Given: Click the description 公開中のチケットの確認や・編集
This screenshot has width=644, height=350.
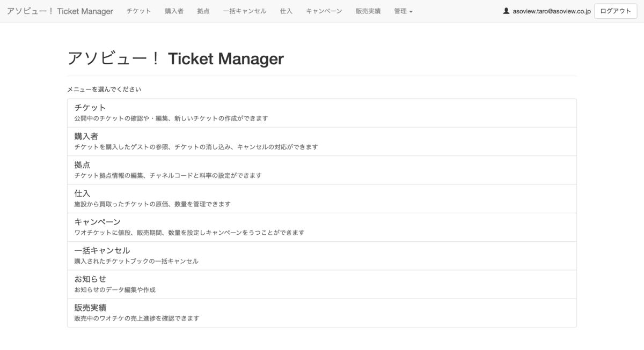Looking at the screenshot, I should [x=120, y=118].
